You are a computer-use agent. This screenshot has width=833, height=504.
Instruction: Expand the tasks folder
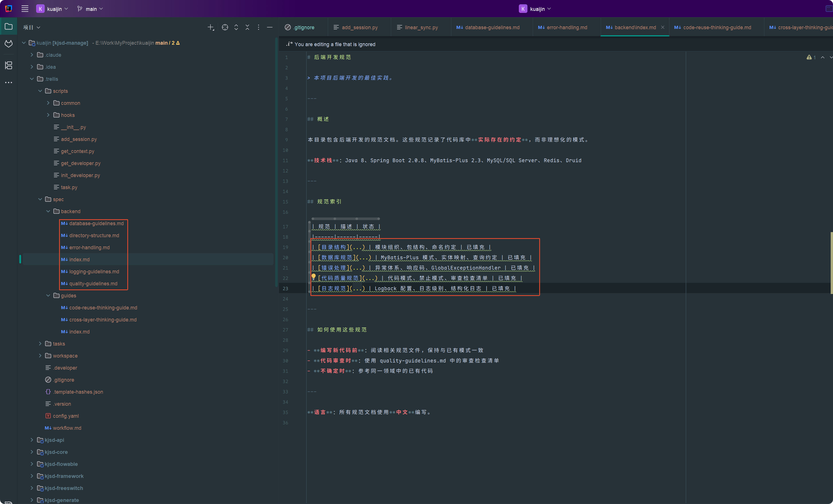40,344
